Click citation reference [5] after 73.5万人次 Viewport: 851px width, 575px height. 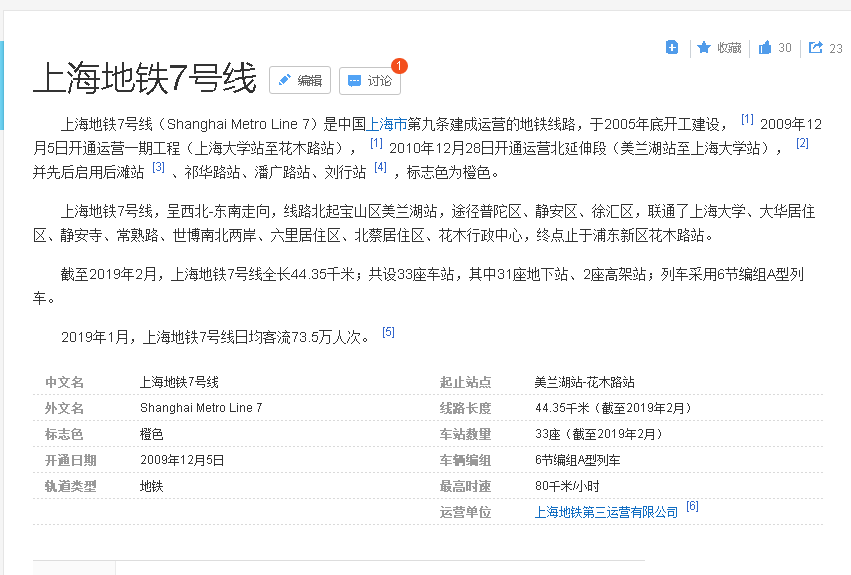tap(388, 332)
